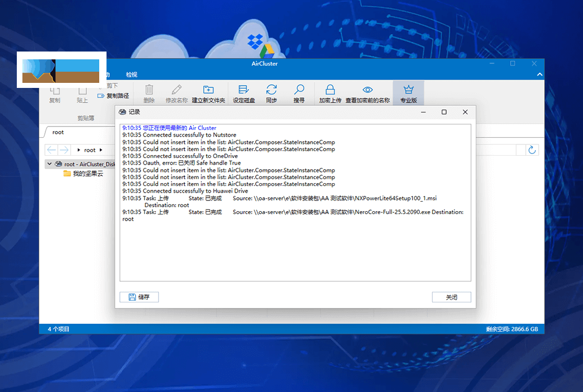The height and width of the screenshot is (392, 583).
Task: Close the 记录 dialog with X
Action: [x=465, y=112]
